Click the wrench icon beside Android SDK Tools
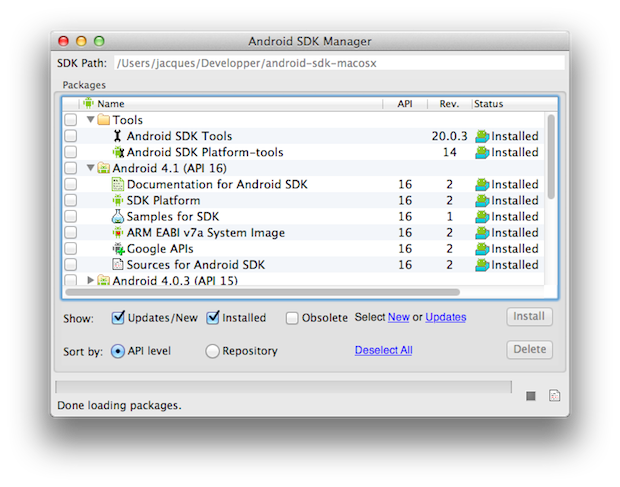This screenshot has width=620, height=487. click(x=117, y=136)
